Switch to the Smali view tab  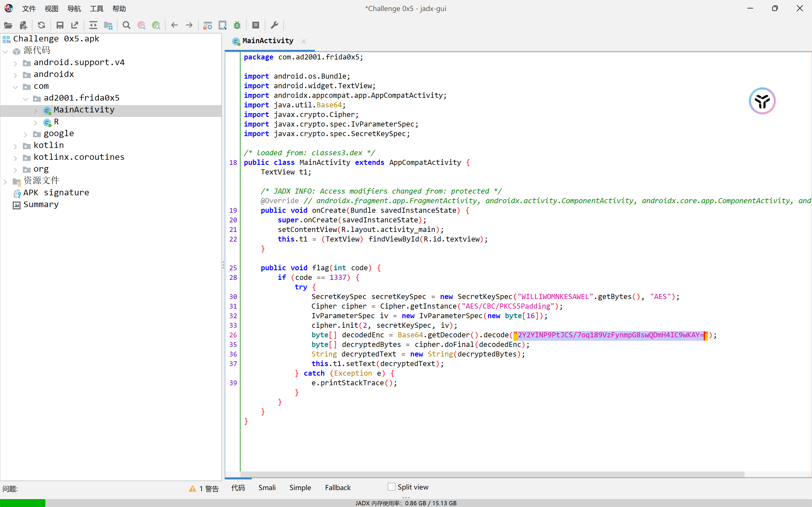click(267, 488)
